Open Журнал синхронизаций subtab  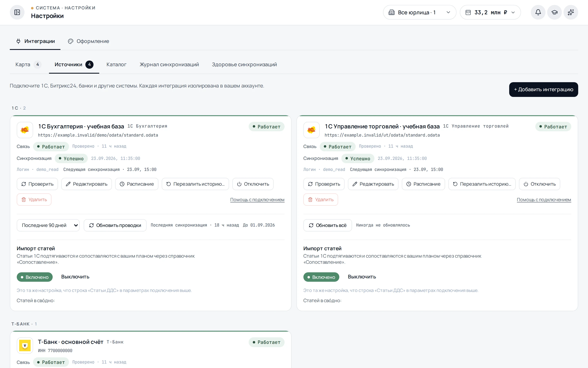click(x=169, y=64)
